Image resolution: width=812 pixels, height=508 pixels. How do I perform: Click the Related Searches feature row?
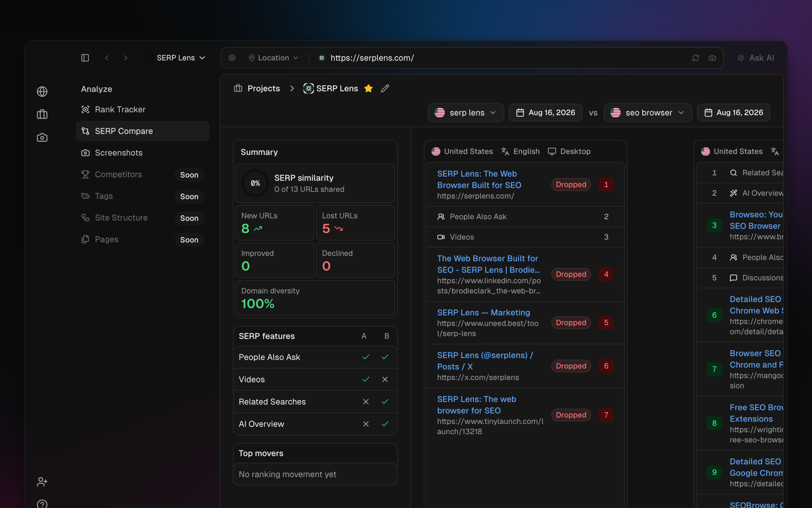pos(315,402)
